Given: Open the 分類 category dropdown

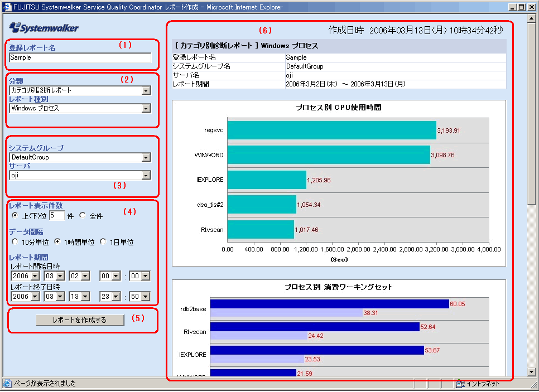Looking at the screenshot, I should [x=80, y=90].
